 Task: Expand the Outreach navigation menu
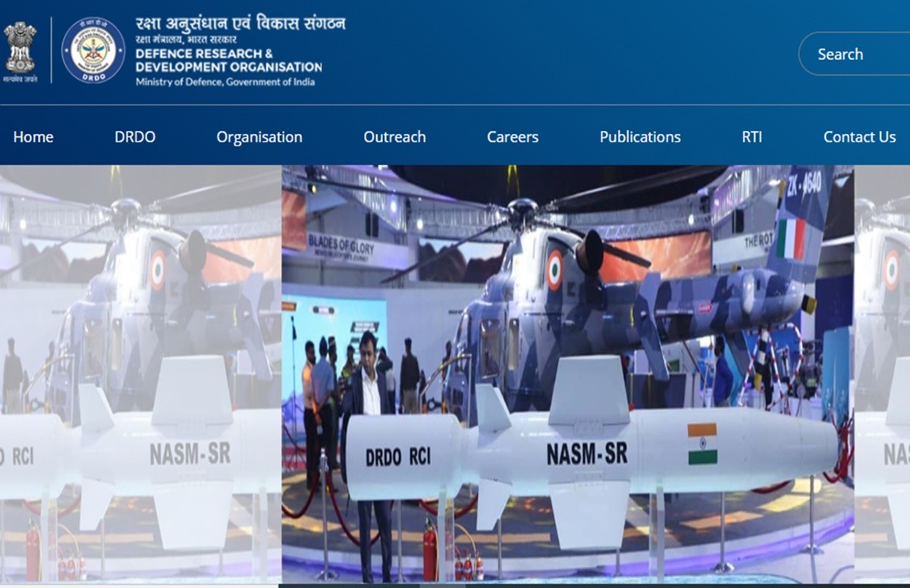[x=394, y=137]
